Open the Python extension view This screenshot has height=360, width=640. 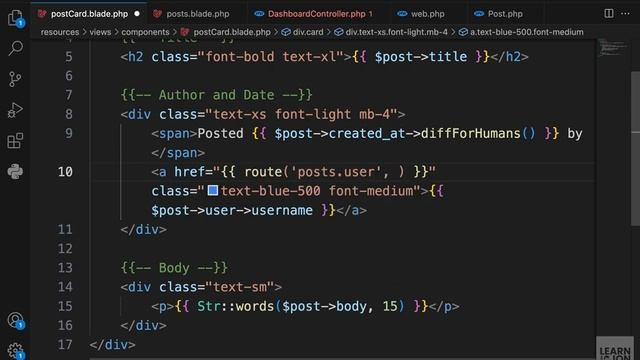[x=15, y=171]
